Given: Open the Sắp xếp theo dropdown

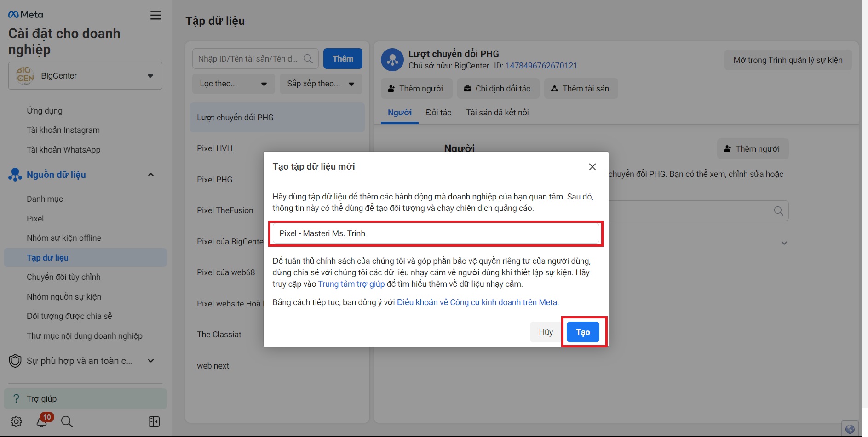Looking at the screenshot, I should (x=321, y=84).
